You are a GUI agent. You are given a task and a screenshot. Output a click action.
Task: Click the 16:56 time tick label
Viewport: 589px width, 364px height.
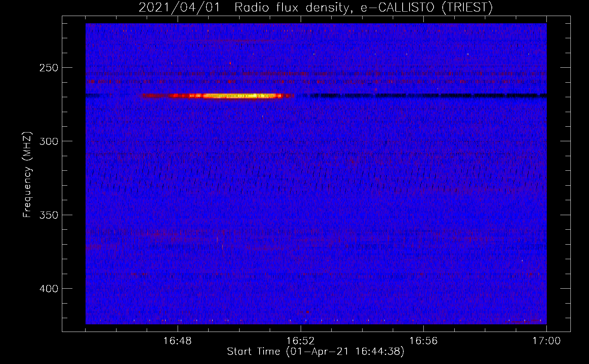coord(423,341)
